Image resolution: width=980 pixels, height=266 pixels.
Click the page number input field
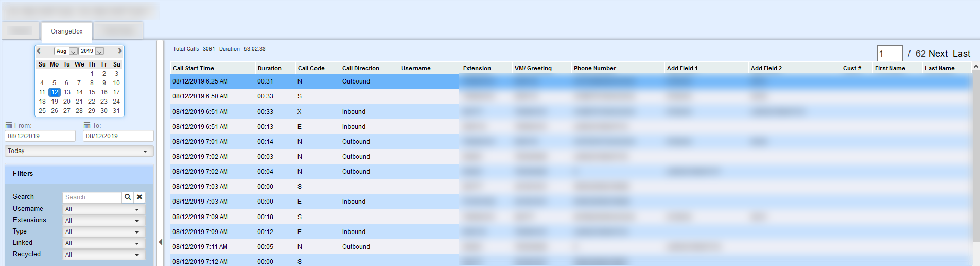889,54
